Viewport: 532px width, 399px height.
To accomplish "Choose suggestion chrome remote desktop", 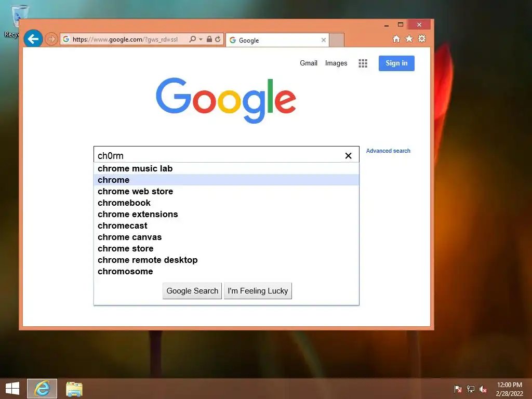I will 227,260.
